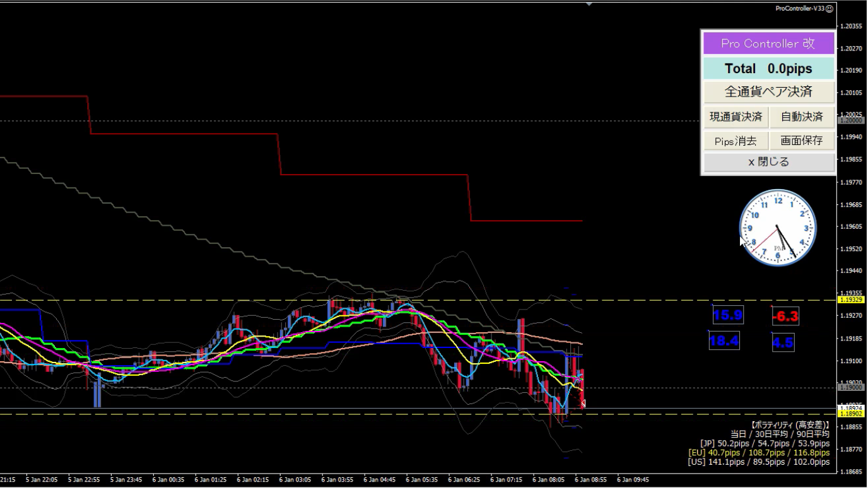The image size is (868, 488).
Task: Click the 6 Jan 05:35 time axis label
Action: [421, 480]
